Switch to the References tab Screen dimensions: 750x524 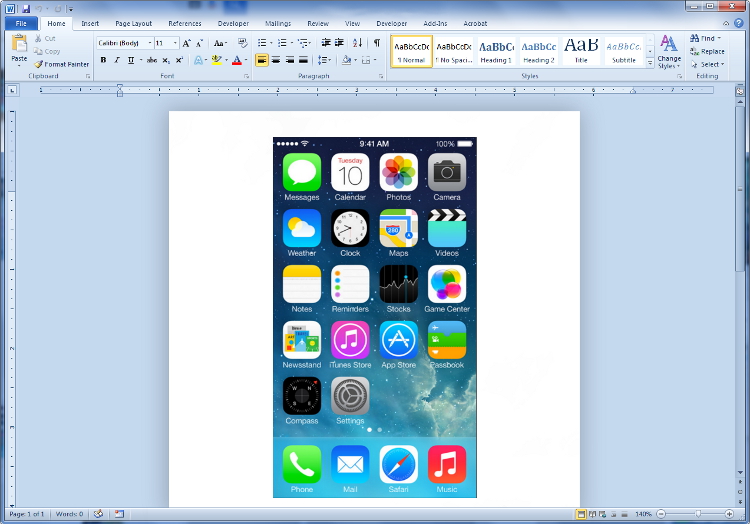(185, 23)
